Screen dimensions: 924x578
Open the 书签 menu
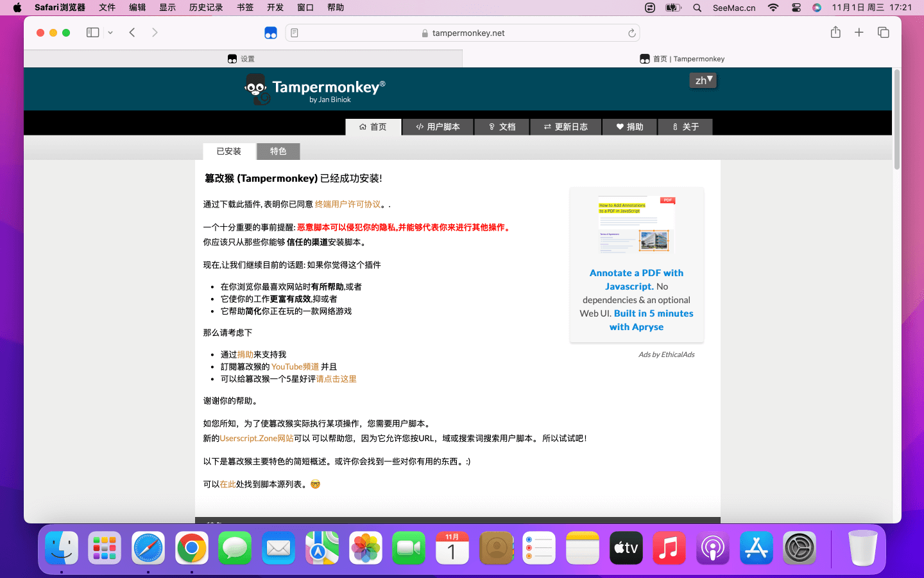point(245,8)
